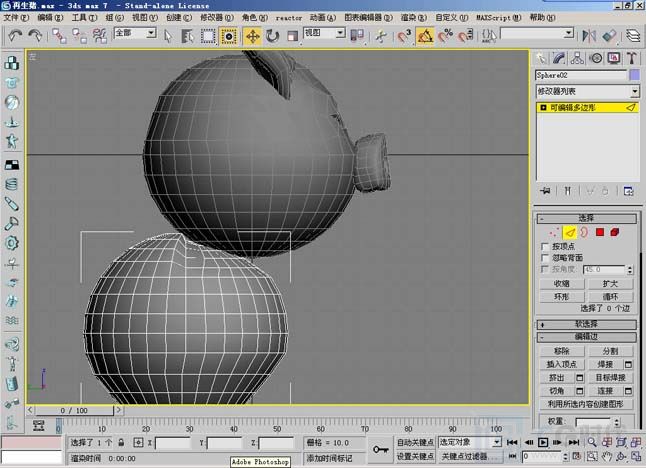
Task: Activate the Select and Move tool
Action: pos(253,36)
